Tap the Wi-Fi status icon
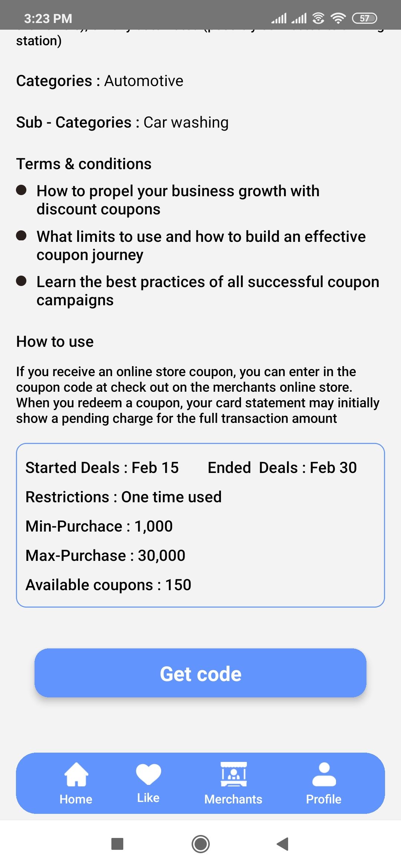This screenshot has width=401, height=868. coord(338,18)
